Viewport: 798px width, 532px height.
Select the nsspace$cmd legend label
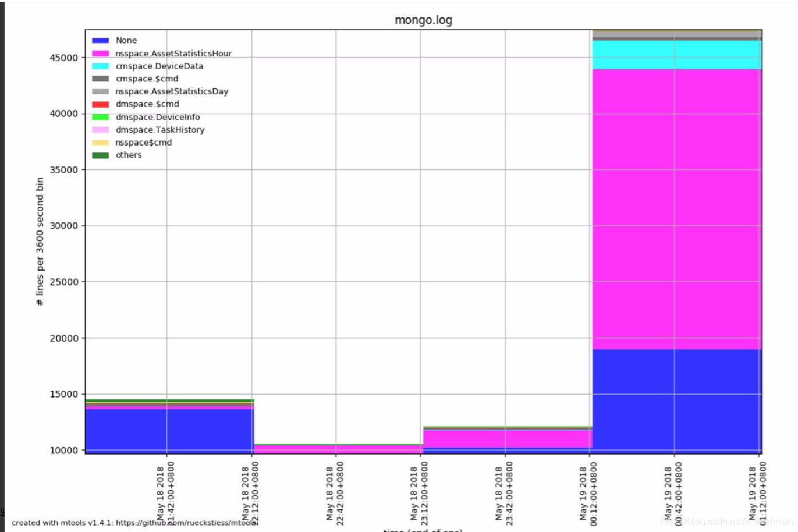point(144,143)
